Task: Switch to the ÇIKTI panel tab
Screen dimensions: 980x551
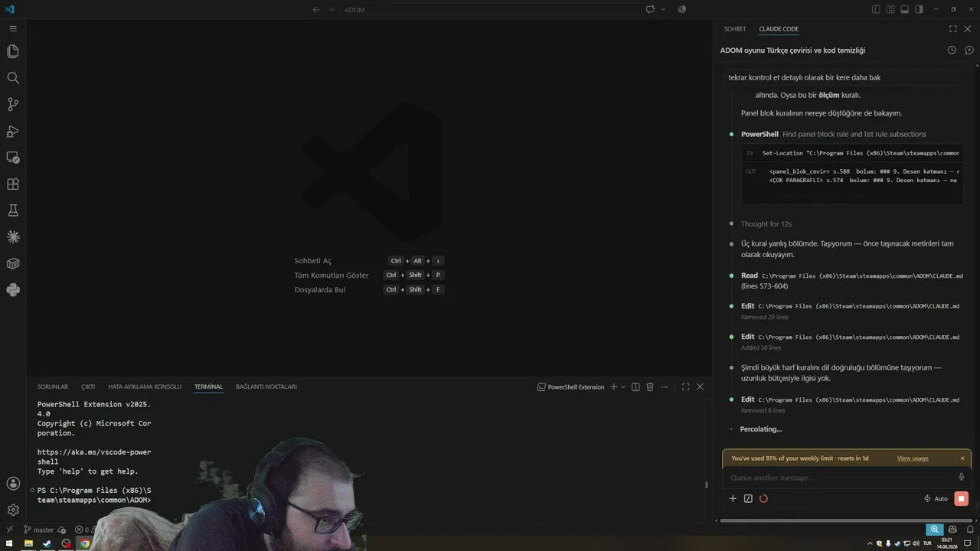Action: [88, 387]
